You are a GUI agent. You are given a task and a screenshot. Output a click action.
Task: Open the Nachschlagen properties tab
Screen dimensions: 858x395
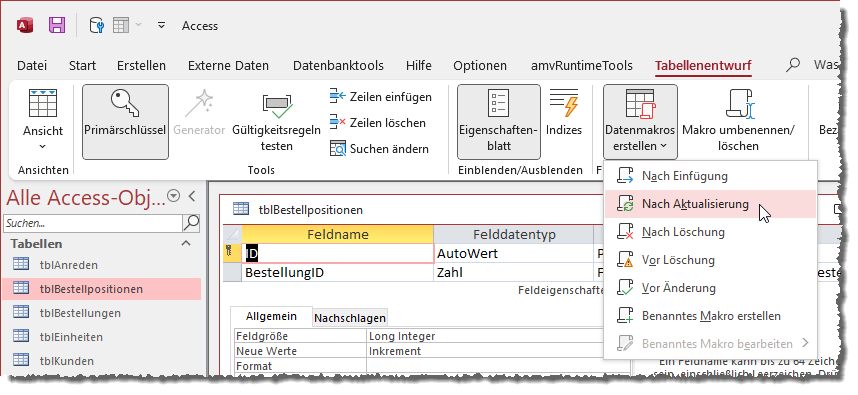coord(350,318)
